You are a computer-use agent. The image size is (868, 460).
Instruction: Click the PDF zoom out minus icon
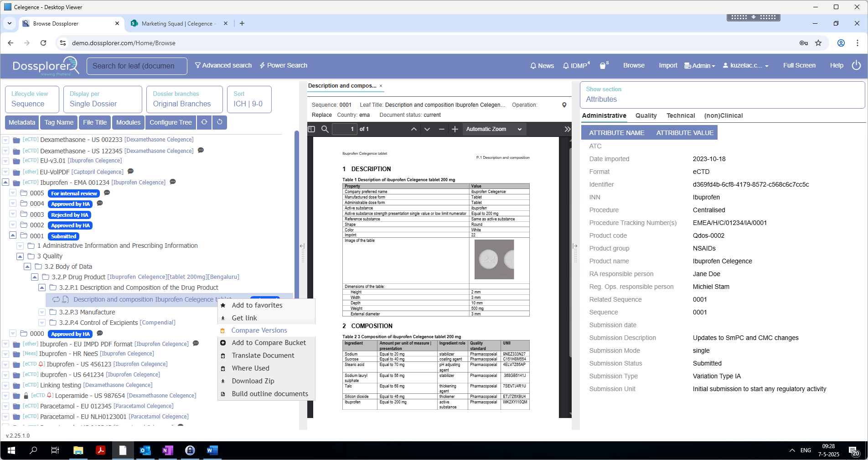pyautogui.click(x=441, y=129)
